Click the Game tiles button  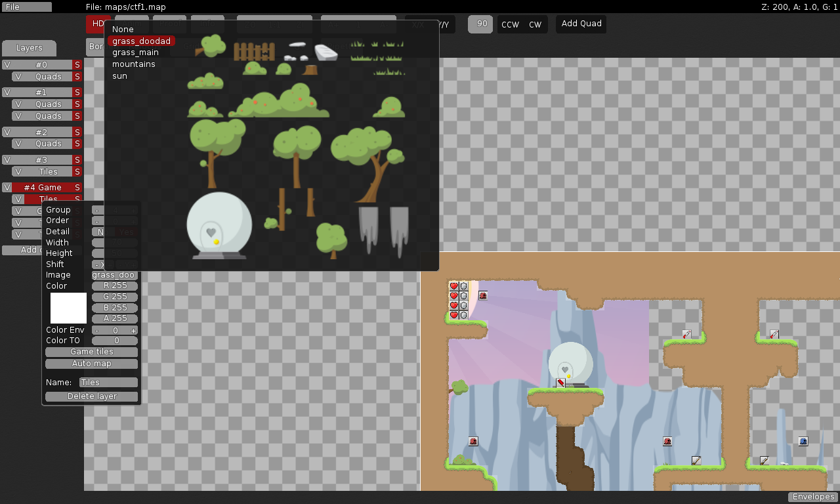[x=92, y=352]
